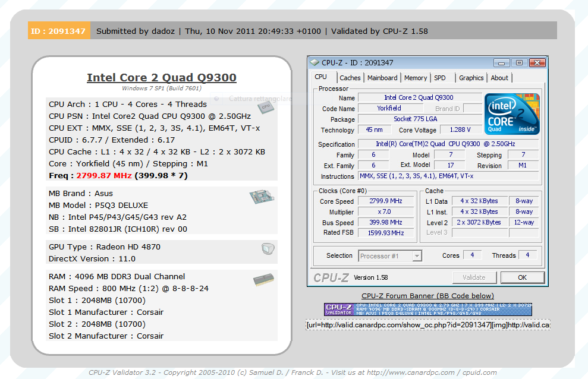Switch to the Graphics tab
This screenshot has height=379, width=588.
click(x=471, y=78)
